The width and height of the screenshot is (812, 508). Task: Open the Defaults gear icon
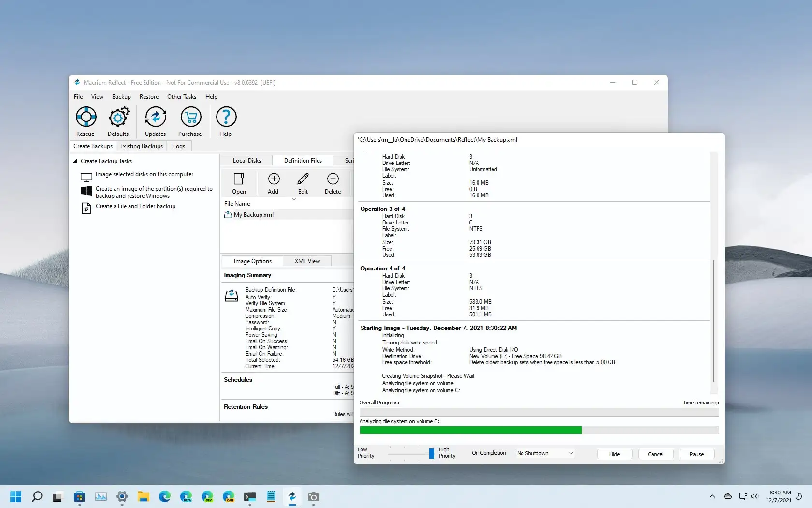pos(118,117)
